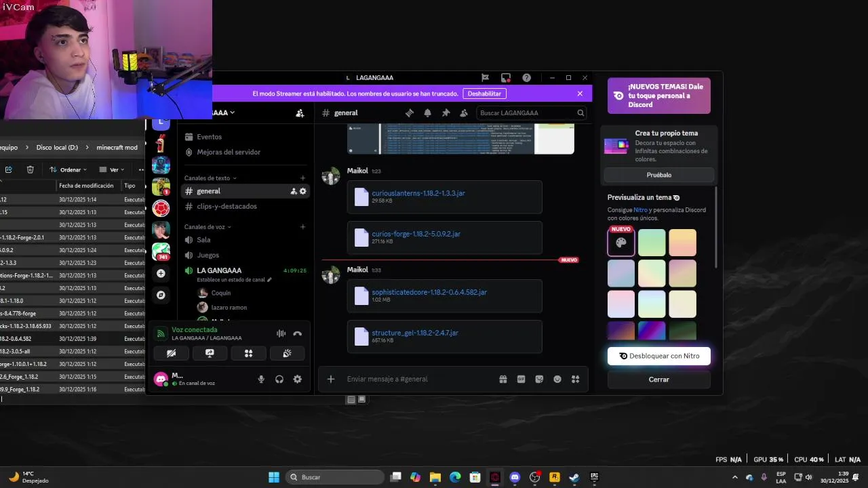Image resolution: width=868 pixels, height=488 pixels.
Task: Open user settings gear in user panel
Action: tap(297, 379)
